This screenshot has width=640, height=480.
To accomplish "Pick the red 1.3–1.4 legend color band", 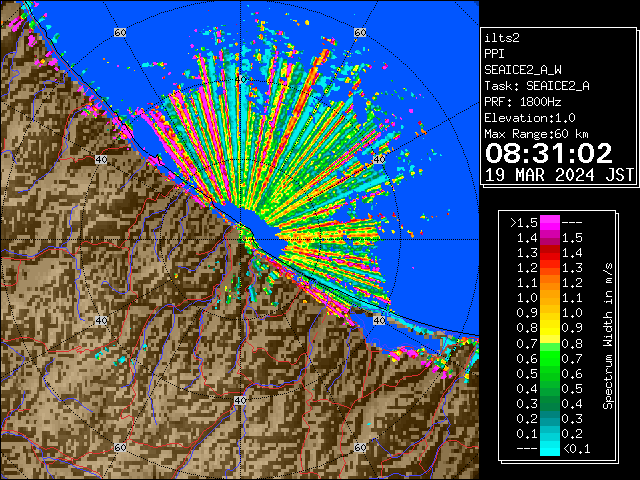I will [550, 253].
